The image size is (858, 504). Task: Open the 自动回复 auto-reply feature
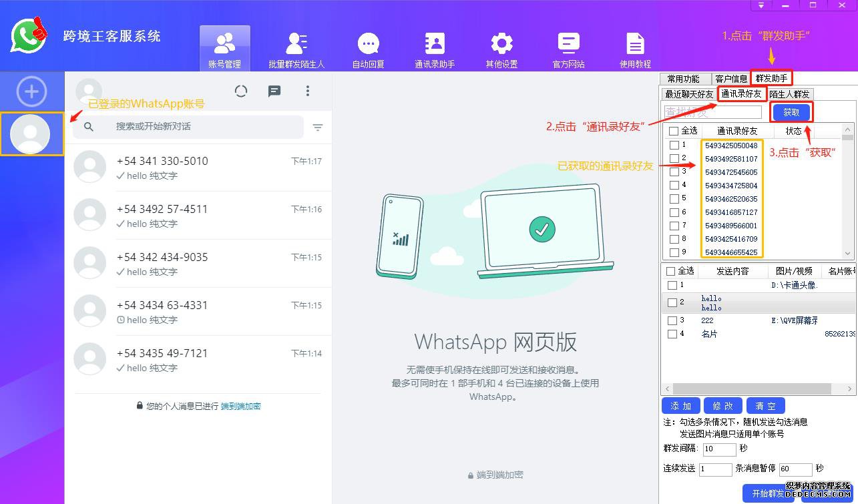click(x=368, y=47)
